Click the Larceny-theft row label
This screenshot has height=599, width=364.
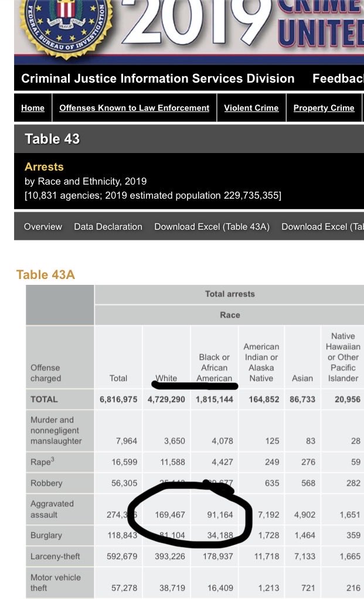pos(55,556)
